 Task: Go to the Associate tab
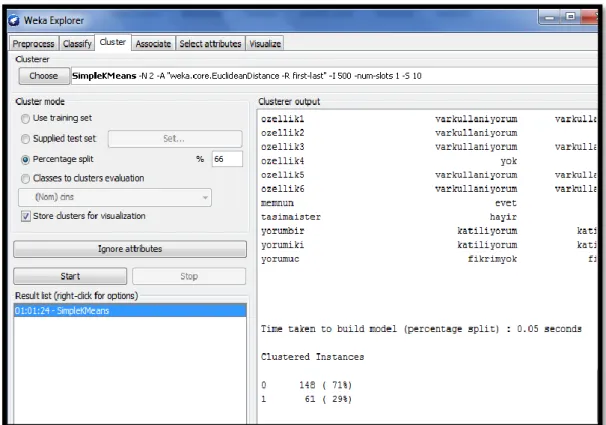153,44
